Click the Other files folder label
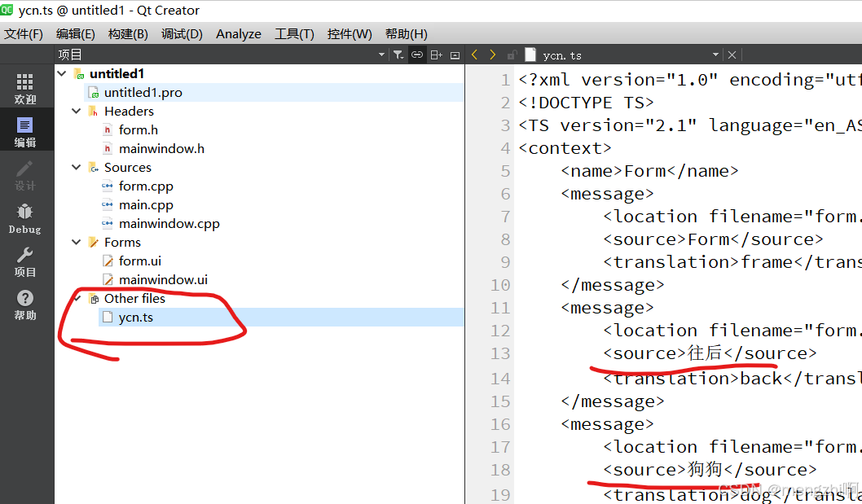The image size is (862, 504). point(134,299)
